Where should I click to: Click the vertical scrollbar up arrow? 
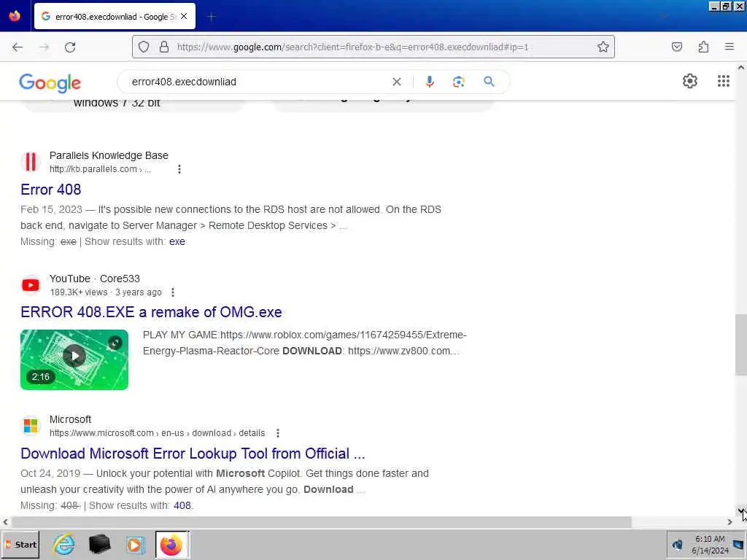tap(741, 68)
